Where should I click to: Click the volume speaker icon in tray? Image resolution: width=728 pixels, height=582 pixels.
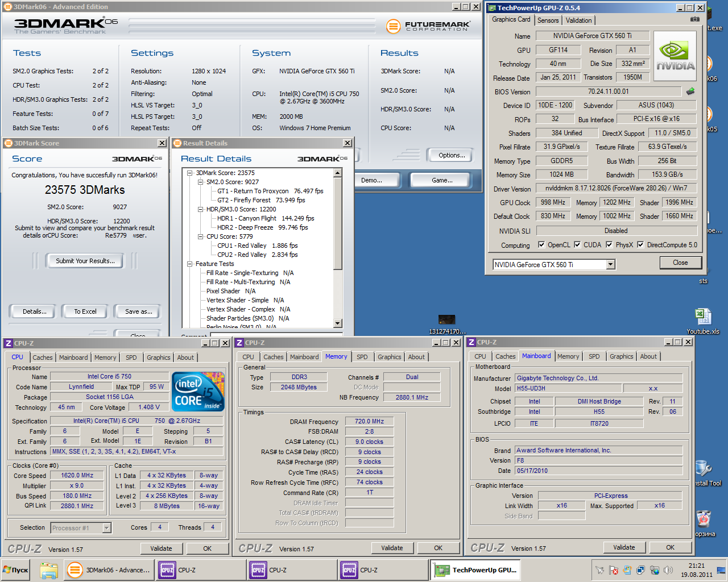(x=668, y=570)
